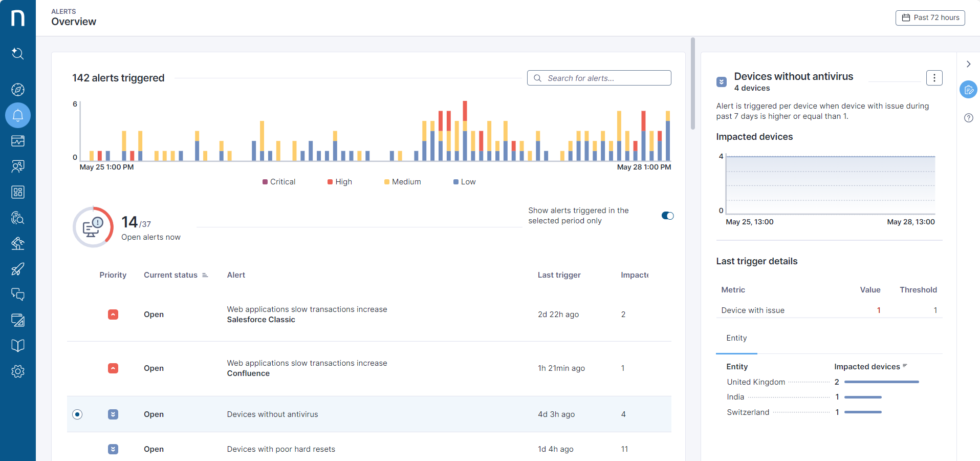Open the users icon in sidebar
The height and width of the screenshot is (461, 980).
click(x=18, y=166)
